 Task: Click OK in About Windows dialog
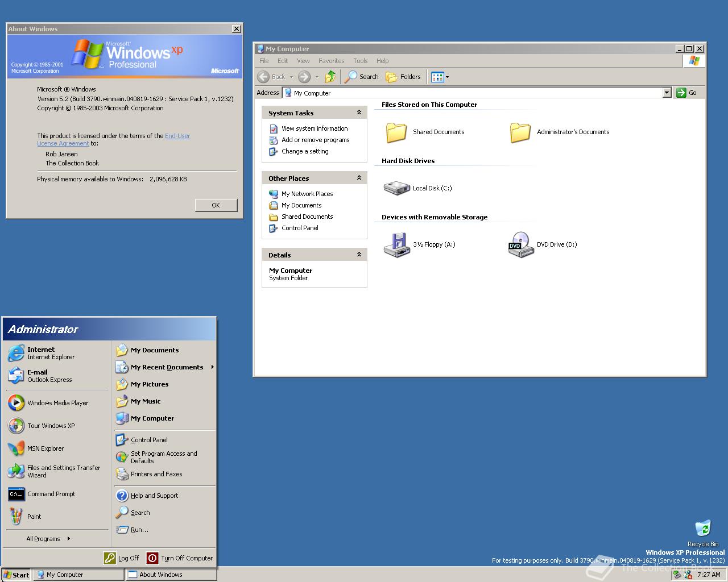click(x=216, y=205)
